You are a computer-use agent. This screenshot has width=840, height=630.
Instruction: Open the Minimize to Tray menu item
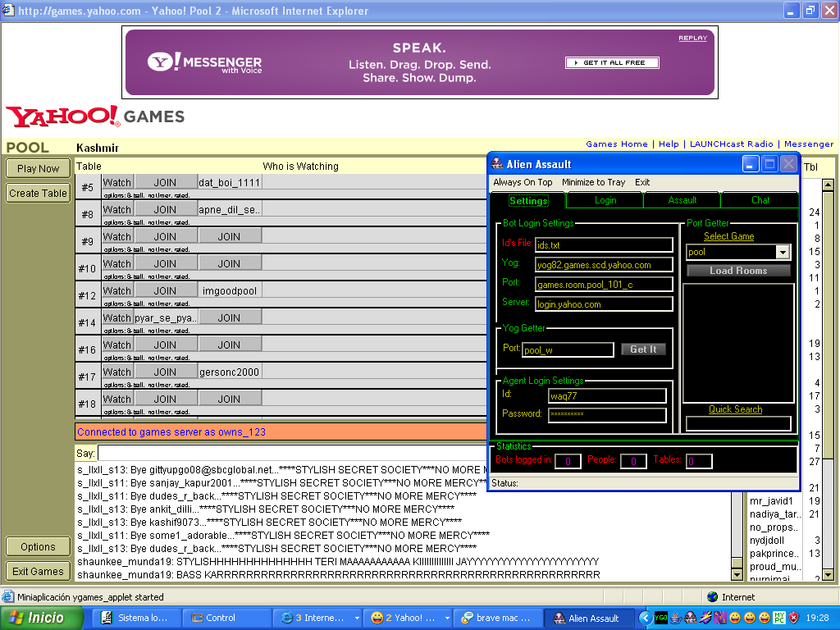tap(593, 182)
